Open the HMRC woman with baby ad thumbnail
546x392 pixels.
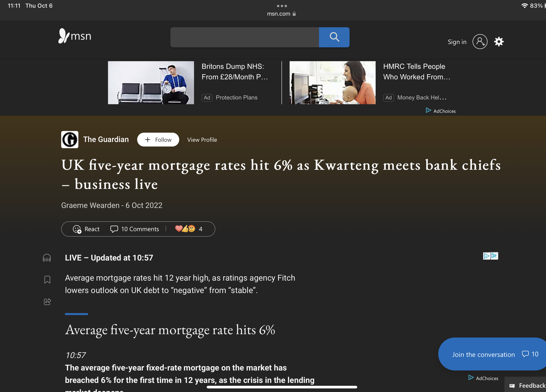click(x=332, y=83)
